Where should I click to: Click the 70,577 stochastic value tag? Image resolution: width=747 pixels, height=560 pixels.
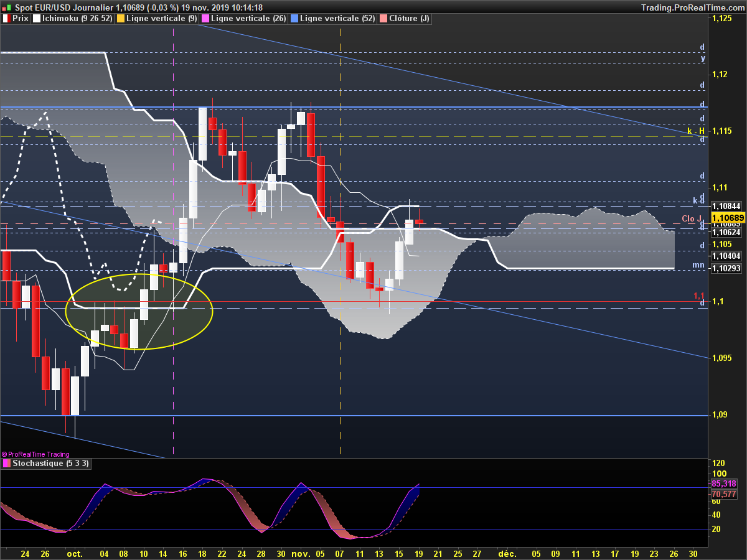(723, 494)
